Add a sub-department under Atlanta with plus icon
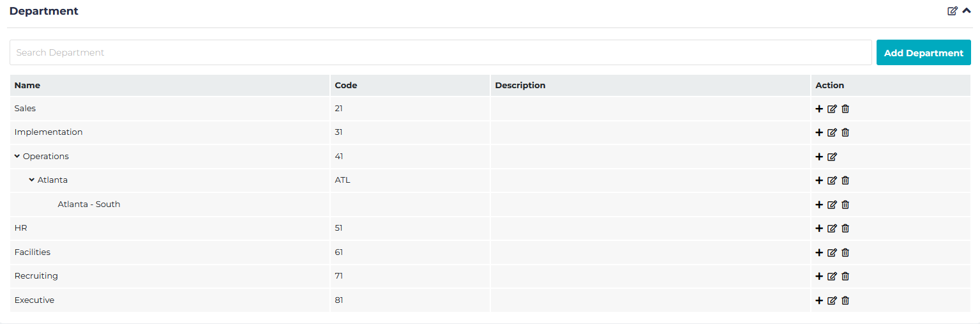The width and height of the screenshot is (980, 324). pos(819,181)
